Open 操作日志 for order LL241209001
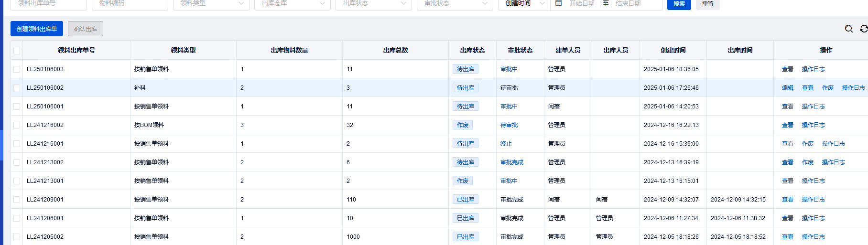868x245 pixels. click(813, 200)
